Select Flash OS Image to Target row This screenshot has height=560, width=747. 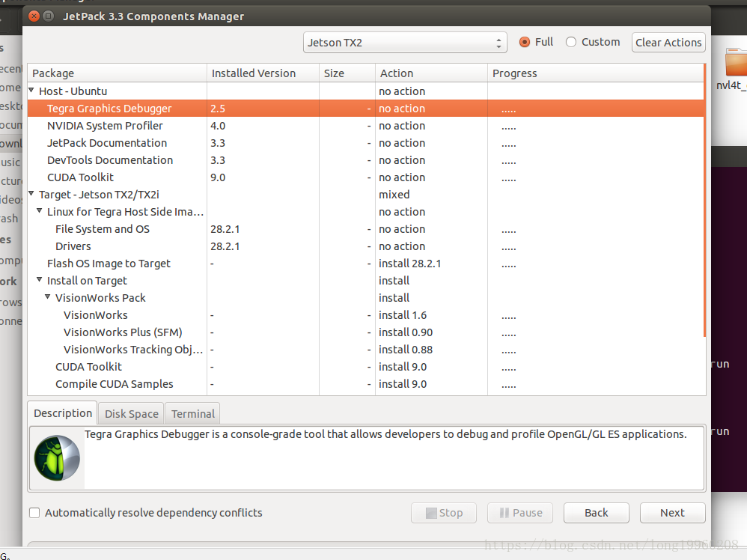365,264
